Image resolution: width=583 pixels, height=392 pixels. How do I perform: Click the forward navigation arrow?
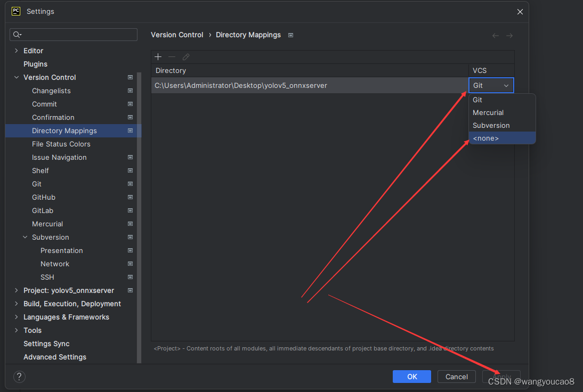pyautogui.click(x=509, y=35)
